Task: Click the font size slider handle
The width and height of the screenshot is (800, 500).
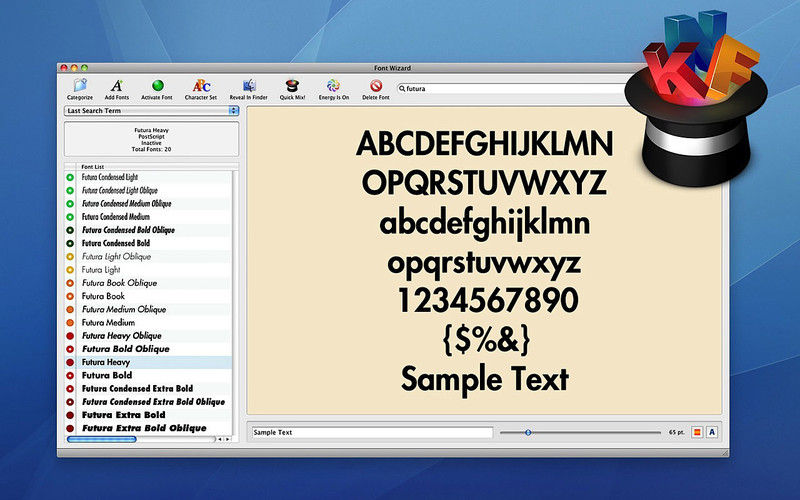Action: [x=528, y=433]
